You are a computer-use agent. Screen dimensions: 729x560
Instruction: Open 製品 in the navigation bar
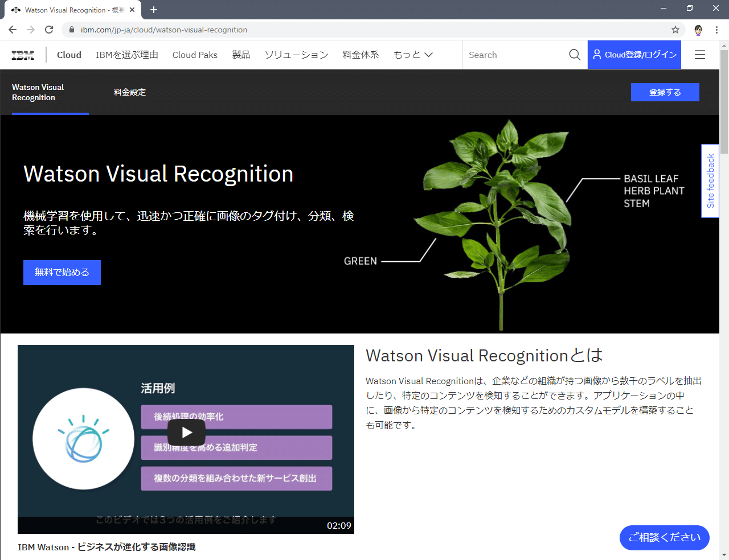241,55
